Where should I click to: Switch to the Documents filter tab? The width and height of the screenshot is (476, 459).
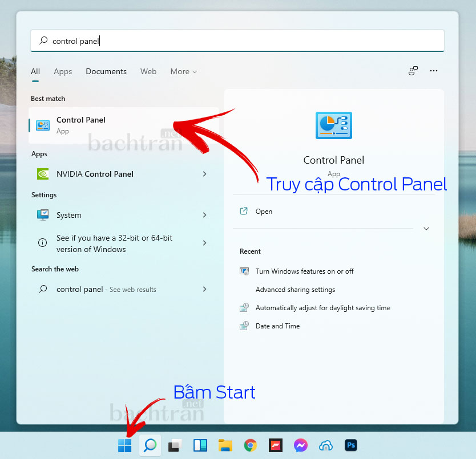click(x=106, y=72)
